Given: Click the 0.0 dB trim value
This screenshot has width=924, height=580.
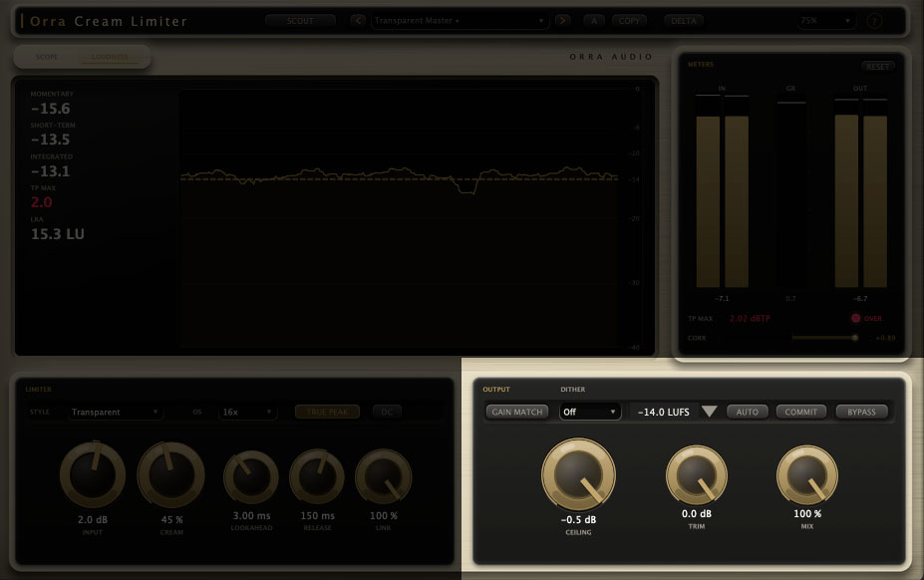Looking at the screenshot, I should (697, 514).
